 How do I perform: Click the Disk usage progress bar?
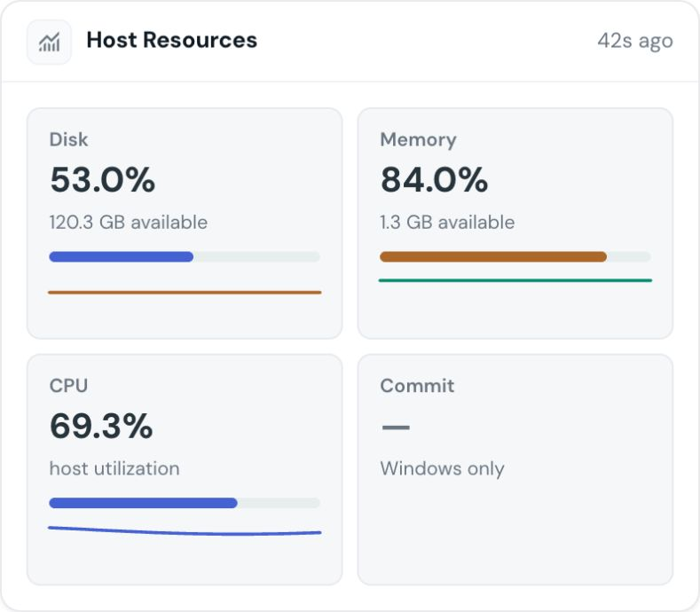pos(185,256)
